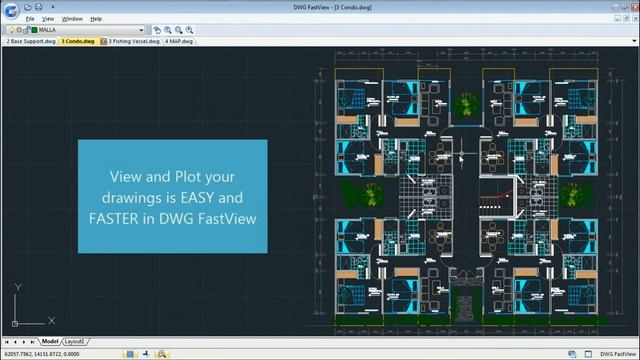The height and width of the screenshot is (360, 640).
Task: Toggle the blue square status bar button
Action: (x=130, y=354)
